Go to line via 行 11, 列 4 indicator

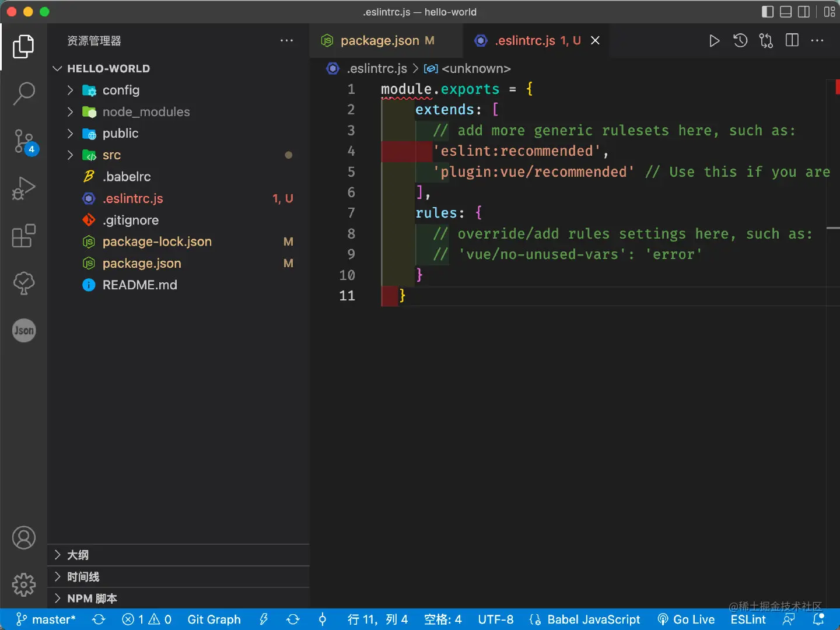[377, 619]
